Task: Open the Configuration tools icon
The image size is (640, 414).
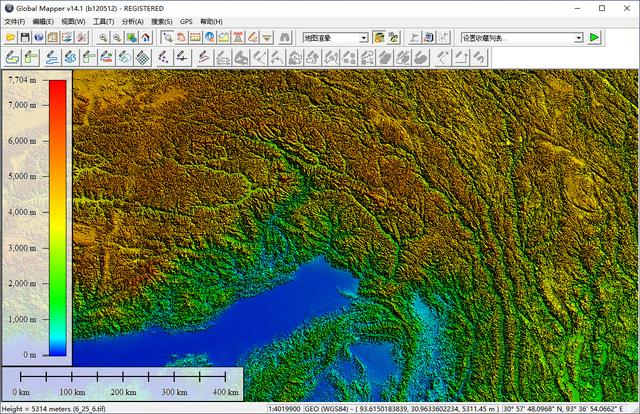Action: click(81, 38)
